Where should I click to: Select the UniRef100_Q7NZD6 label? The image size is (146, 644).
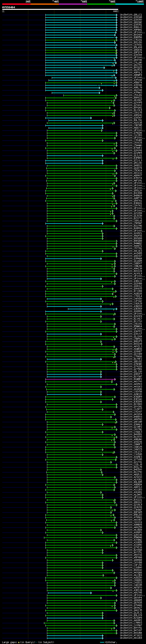[x=131, y=133]
